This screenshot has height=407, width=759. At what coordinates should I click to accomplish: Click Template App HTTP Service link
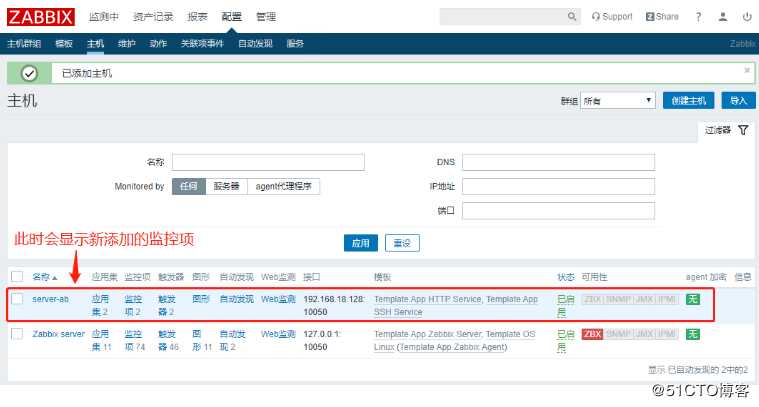tap(428, 299)
